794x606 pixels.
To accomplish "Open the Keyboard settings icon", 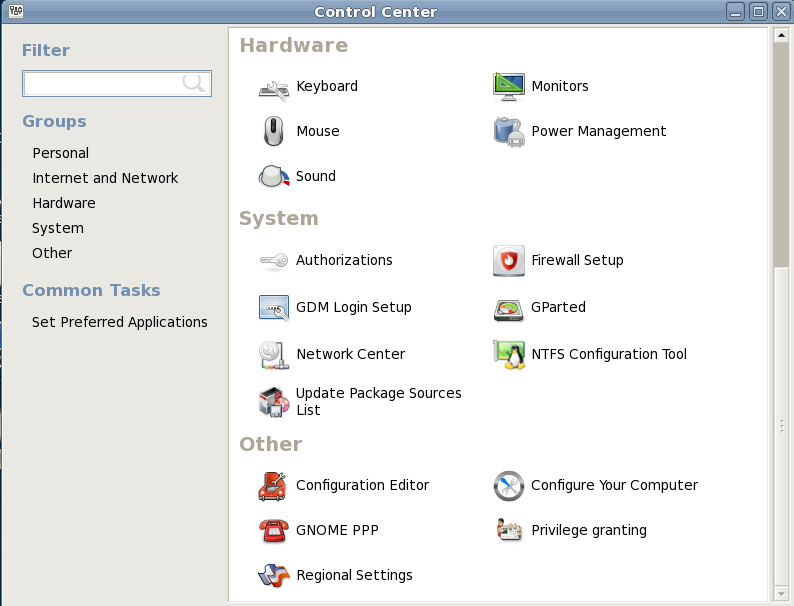I will coord(273,87).
